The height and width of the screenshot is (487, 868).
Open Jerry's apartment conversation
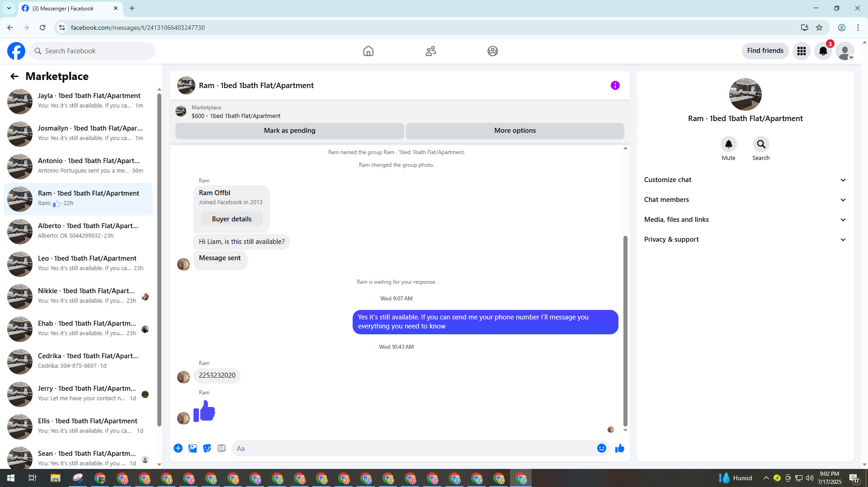(x=78, y=394)
